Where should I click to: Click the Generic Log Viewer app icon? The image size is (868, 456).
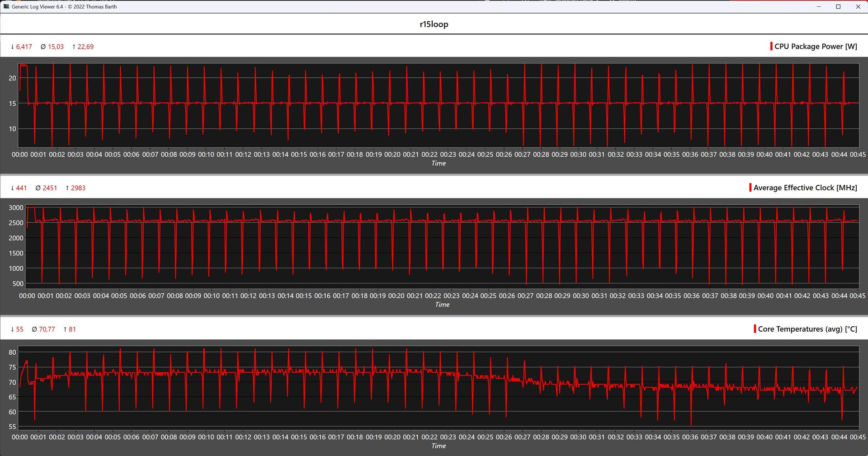pos(6,7)
